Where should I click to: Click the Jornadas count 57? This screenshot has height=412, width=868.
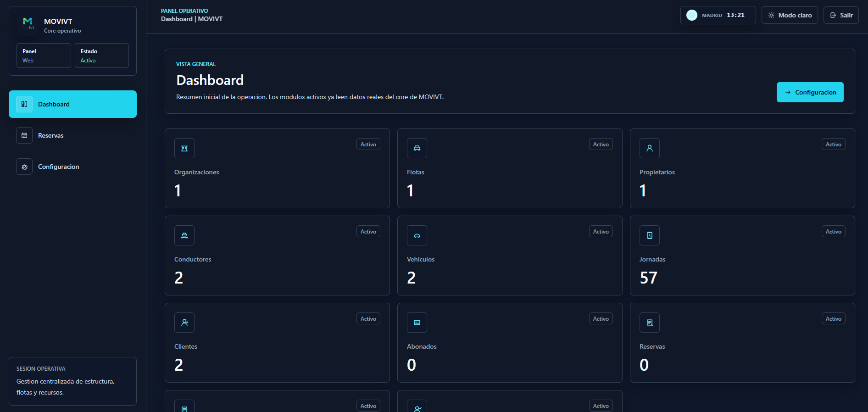coord(649,278)
